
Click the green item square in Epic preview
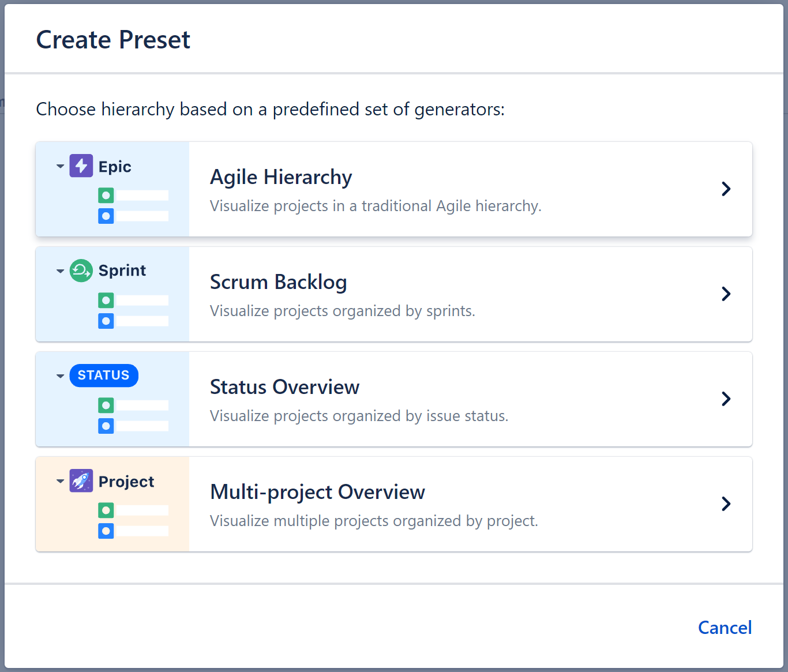(106, 195)
